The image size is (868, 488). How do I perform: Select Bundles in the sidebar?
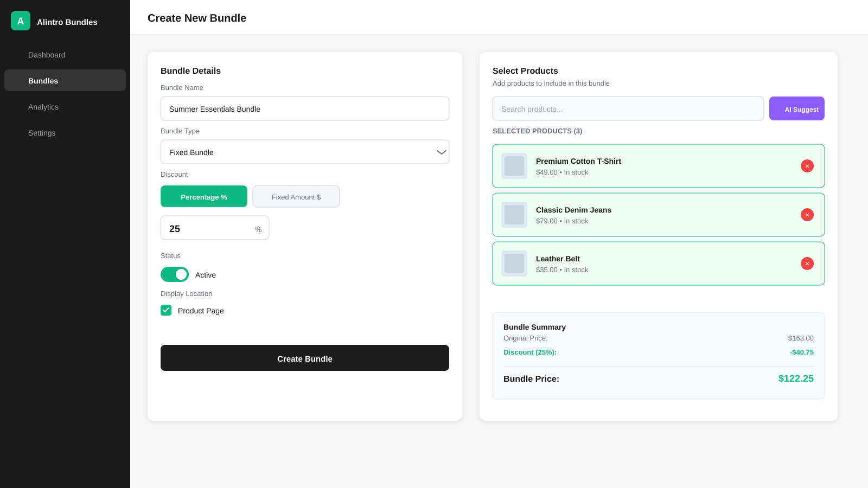point(43,80)
